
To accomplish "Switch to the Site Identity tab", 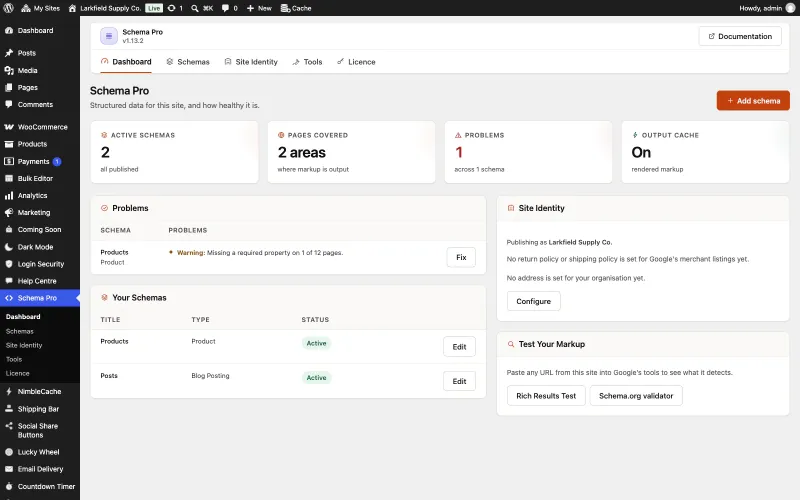I will (251, 62).
